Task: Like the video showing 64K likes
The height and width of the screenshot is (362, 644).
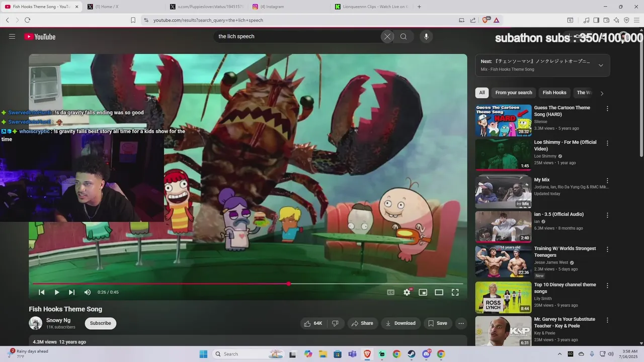Action: (313, 323)
